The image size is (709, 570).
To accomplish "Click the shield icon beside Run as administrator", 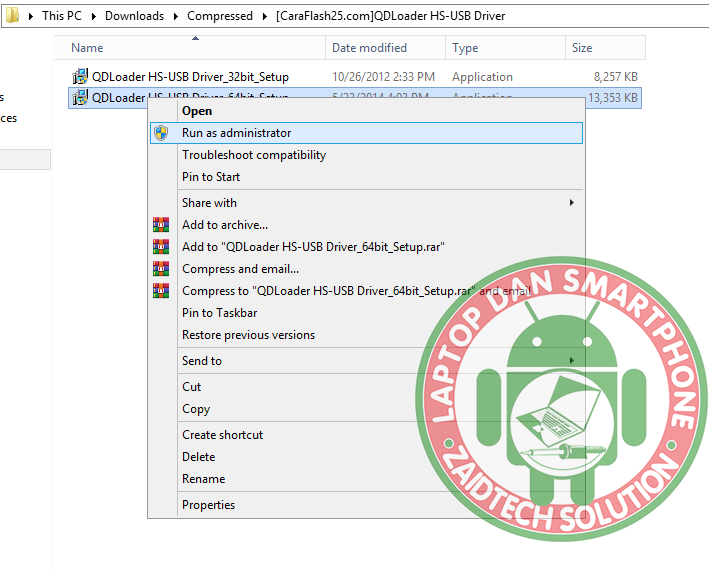I will [x=161, y=133].
